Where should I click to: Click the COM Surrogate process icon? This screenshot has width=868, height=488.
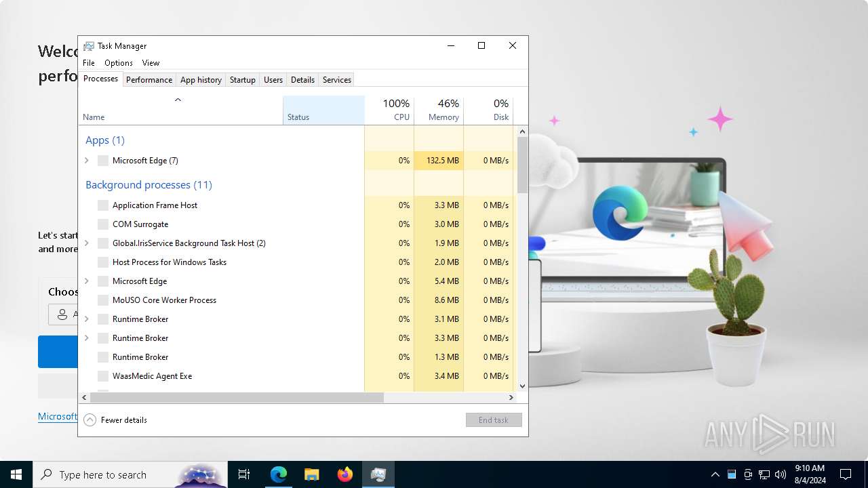103,224
